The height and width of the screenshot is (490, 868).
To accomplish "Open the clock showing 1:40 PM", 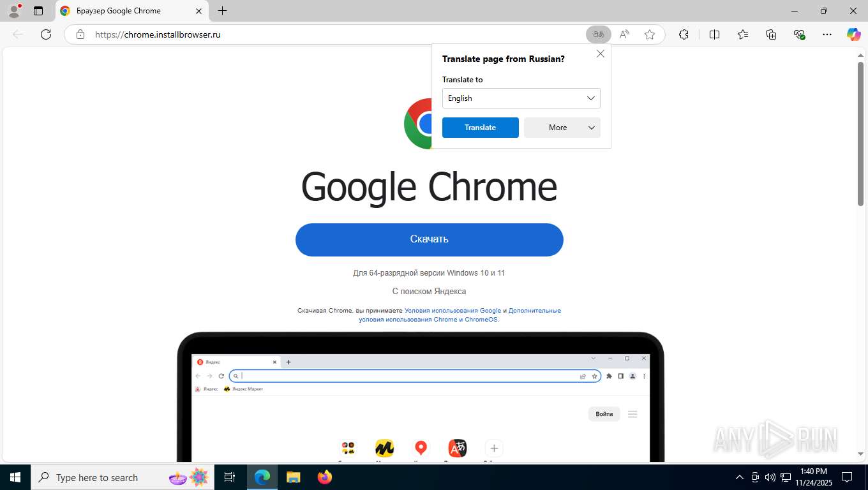I will [x=813, y=477].
